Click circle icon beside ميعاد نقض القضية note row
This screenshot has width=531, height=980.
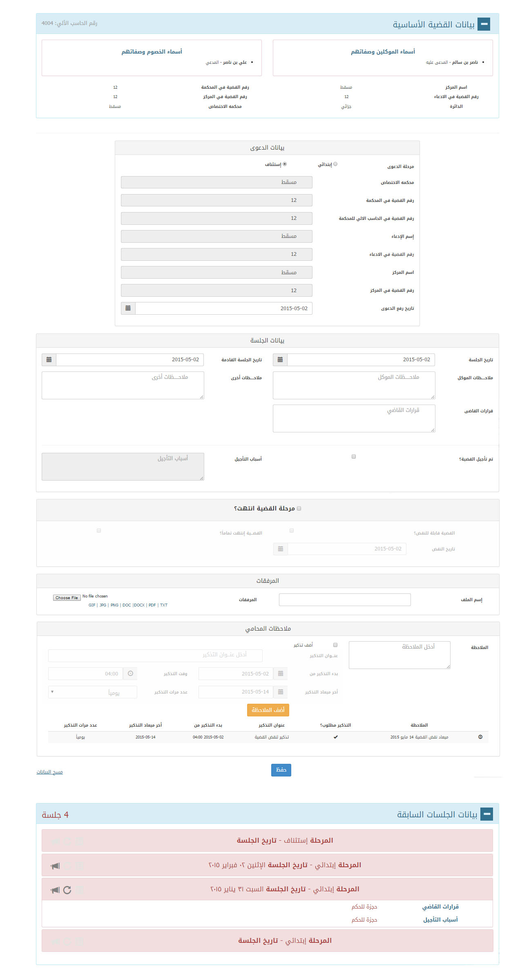coord(480,737)
